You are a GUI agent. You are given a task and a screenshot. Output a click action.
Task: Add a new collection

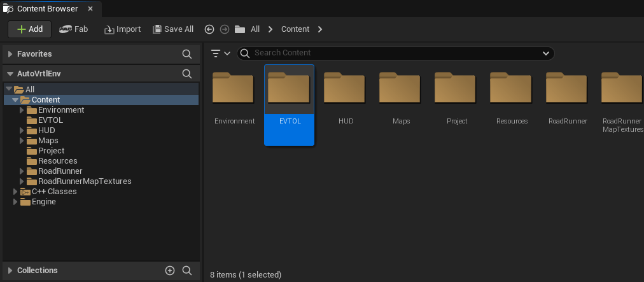(170, 271)
